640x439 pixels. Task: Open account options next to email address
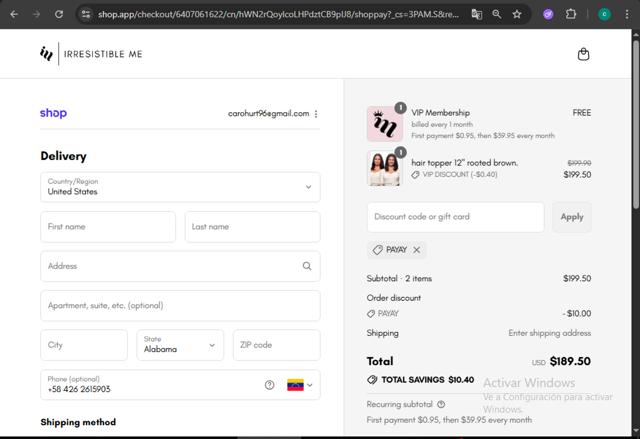tap(316, 114)
